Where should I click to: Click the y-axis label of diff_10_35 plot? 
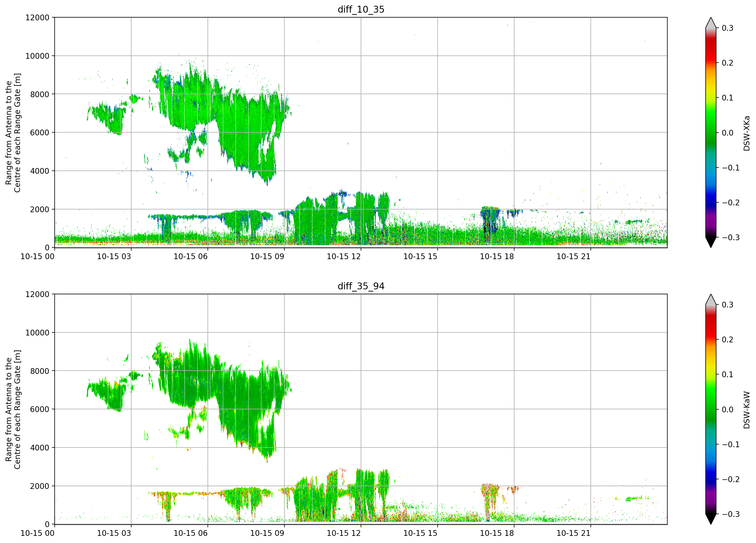tap(13, 133)
